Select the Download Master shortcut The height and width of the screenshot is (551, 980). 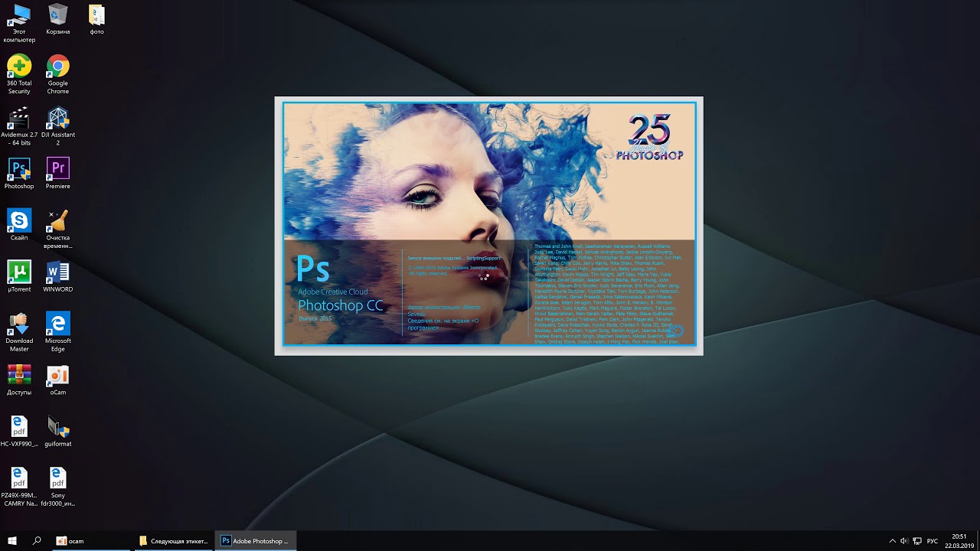coord(19,332)
